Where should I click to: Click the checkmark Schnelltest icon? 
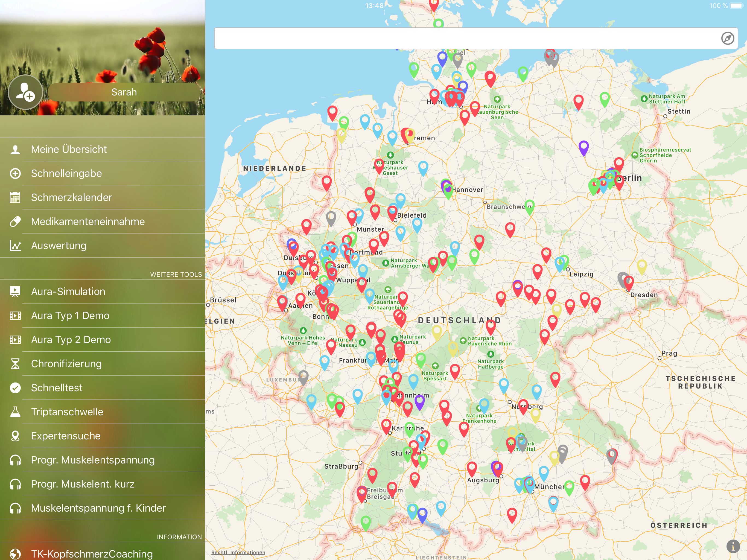coord(15,388)
